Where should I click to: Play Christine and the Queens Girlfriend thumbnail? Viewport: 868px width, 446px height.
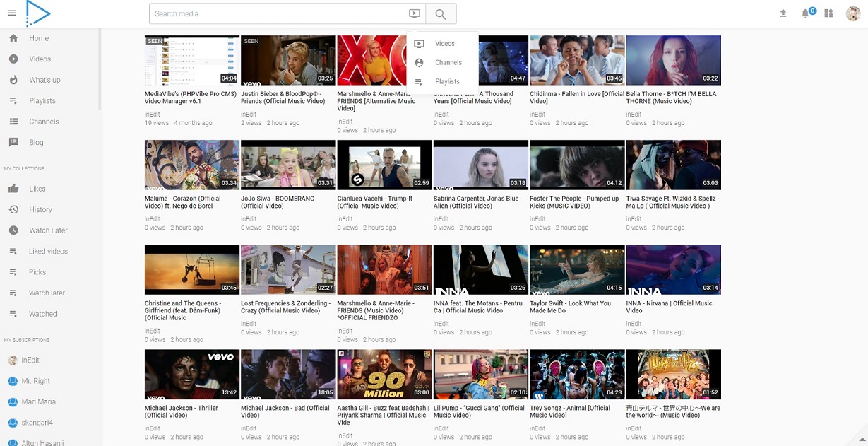point(192,269)
